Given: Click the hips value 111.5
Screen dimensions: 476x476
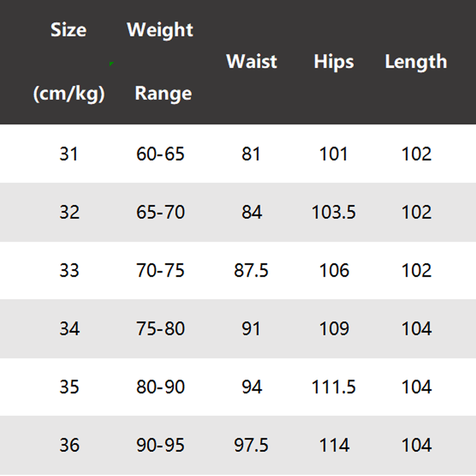Looking at the screenshot, I should pos(334,387).
